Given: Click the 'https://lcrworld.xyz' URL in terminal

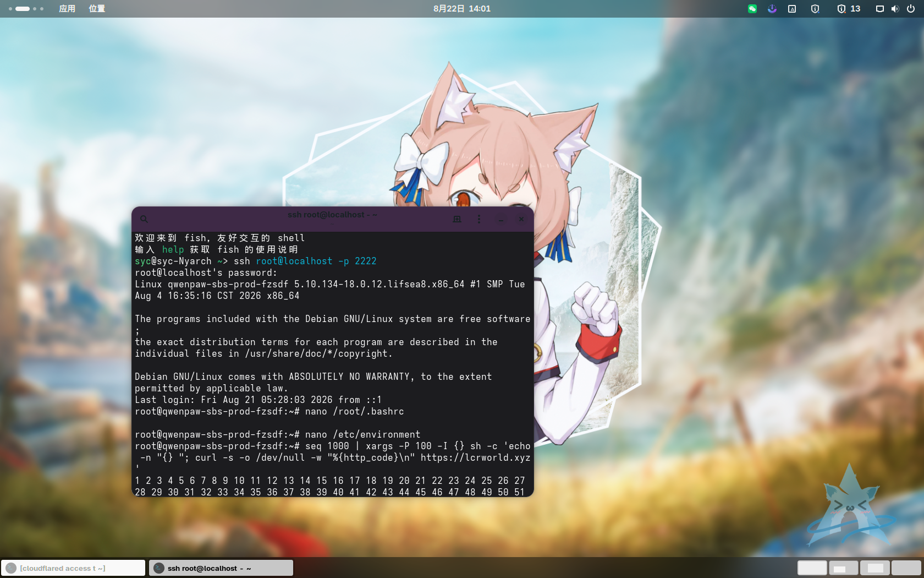Looking at the screenshot, I should [x=476, y=457].
